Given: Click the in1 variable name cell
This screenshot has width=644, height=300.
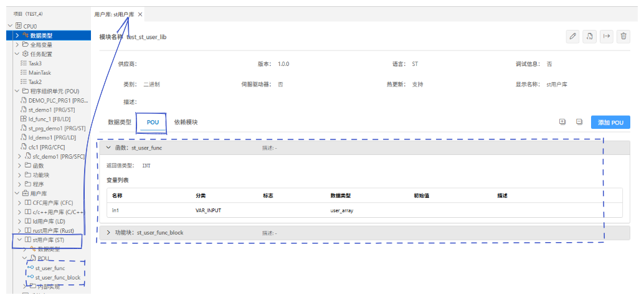Looking at the screenshot, I should click(115, 210).
